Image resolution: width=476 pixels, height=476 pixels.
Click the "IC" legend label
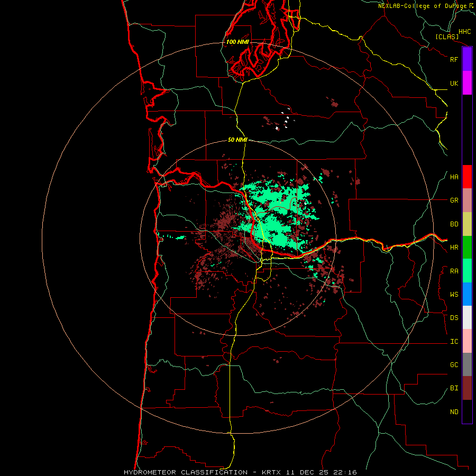coord(454,342)
